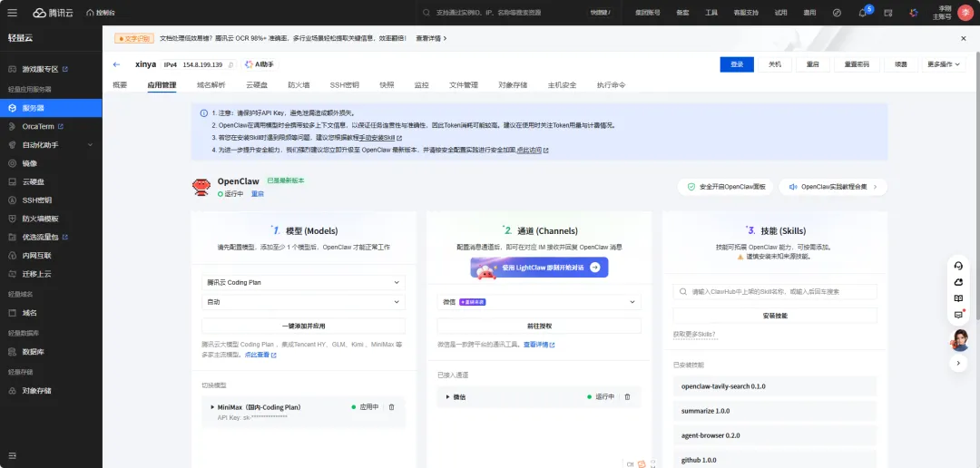Image resolution: width=980 pixels, height=468 pixels.
Task: Open the book documentation floating icon
Action: pyautogui.click(x=958, y=298)
